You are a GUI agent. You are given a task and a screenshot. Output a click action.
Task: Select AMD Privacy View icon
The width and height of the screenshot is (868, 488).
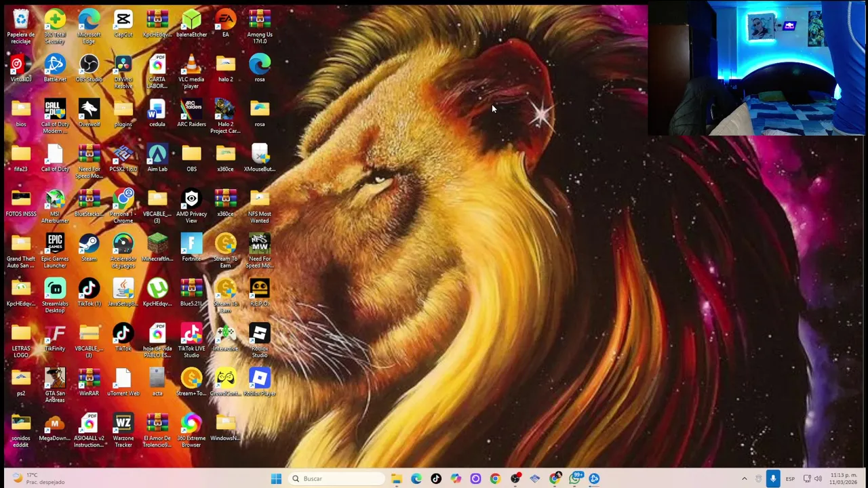[191, 206]
